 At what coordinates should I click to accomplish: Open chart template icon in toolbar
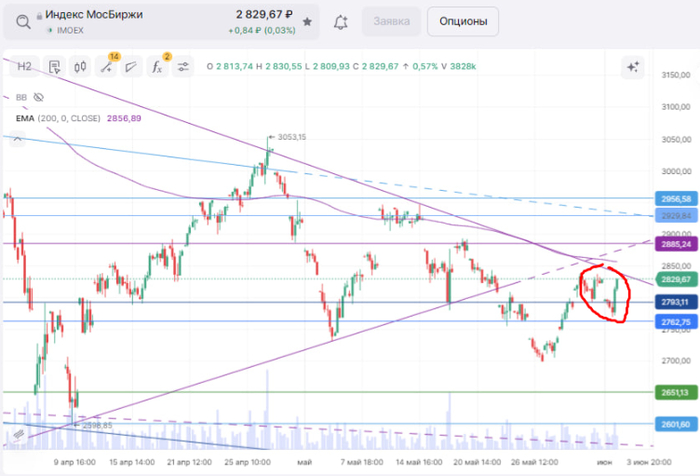(x=55, y=67)
